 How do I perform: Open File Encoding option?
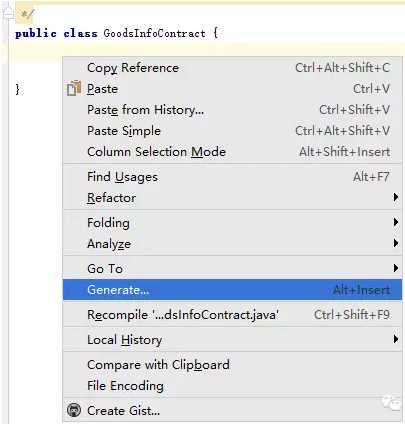pos(232,386)
